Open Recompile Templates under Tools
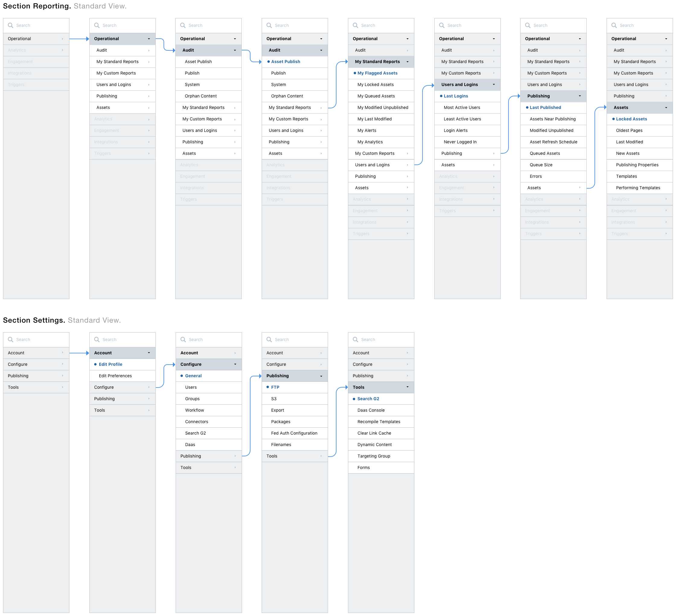The image size is (676, 616). coord(378,422)
